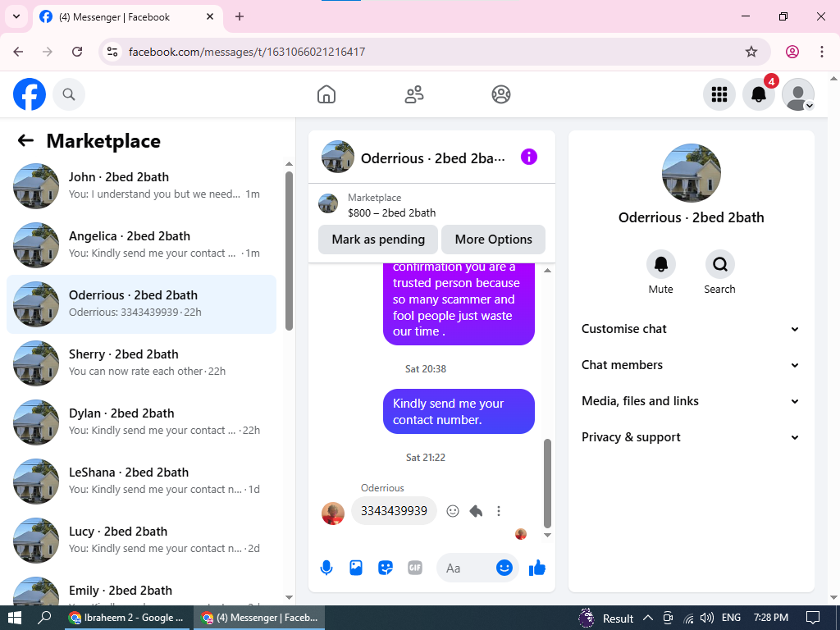
Task: Choose a GIF using the GIF icon
Action: click(414, 568)
